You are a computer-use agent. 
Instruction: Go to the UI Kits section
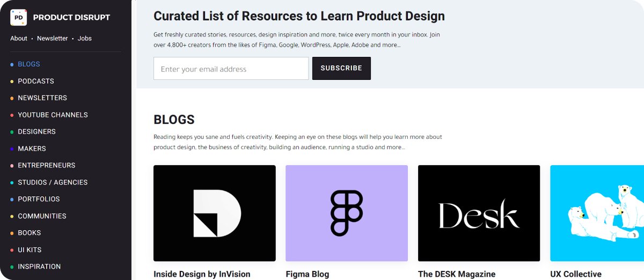click(30, 249)
